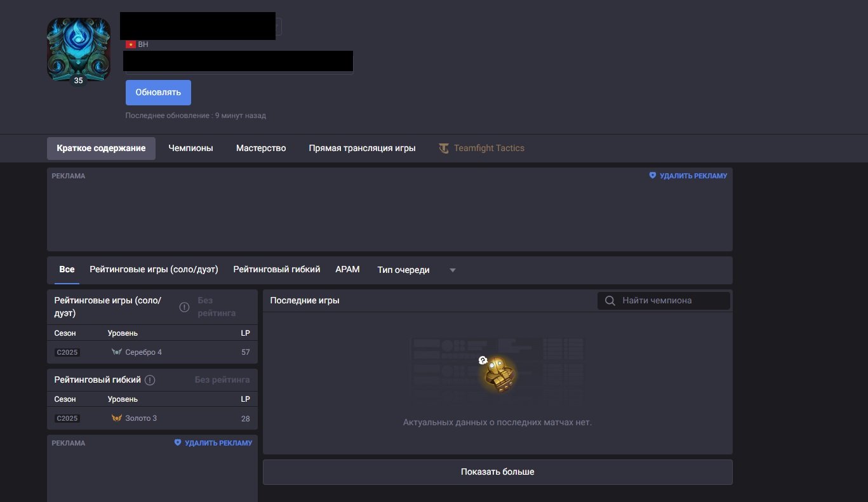This screenshot has height=502, width=868.
Task: Expand the Тип очереди dropdown arrow
Action: tap(453, 270)
